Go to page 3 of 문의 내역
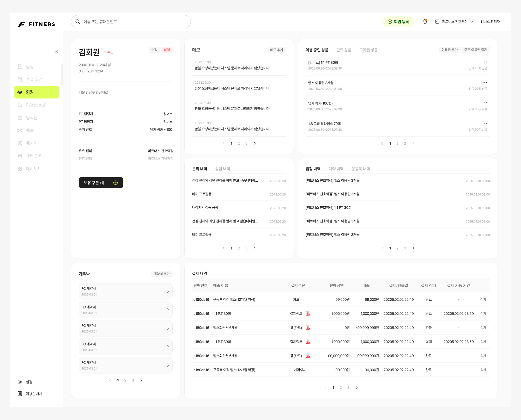 [x=246, y=248]
